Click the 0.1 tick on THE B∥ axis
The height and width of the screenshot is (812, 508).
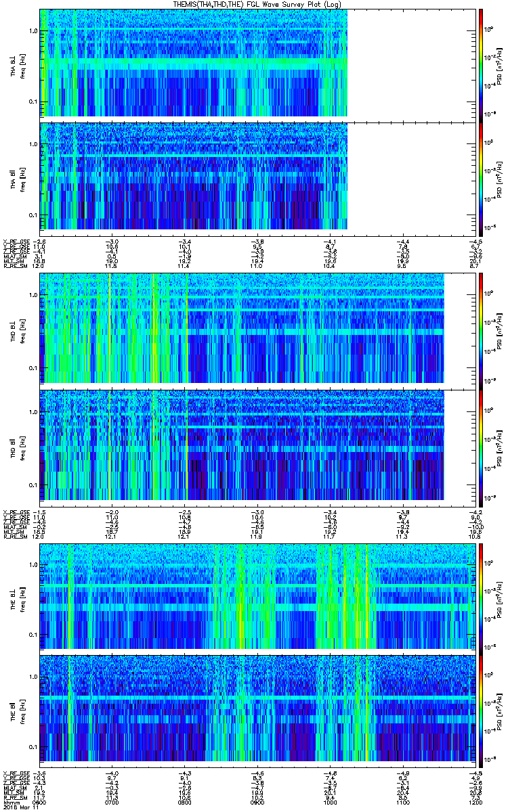point(33,747)
